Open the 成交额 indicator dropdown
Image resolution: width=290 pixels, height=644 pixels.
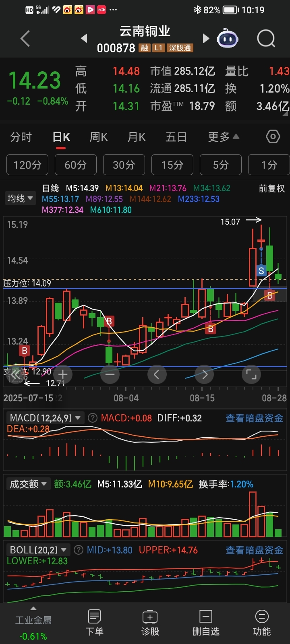click(x=28, y=484)
